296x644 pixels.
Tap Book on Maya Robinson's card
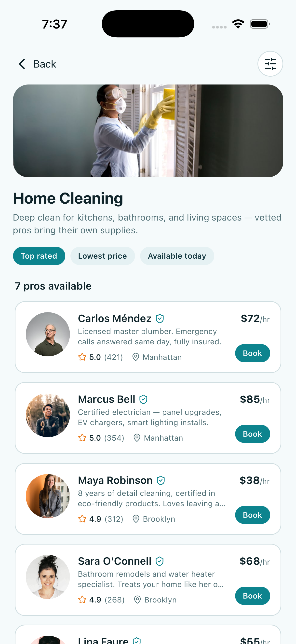[x=252, y=515]
